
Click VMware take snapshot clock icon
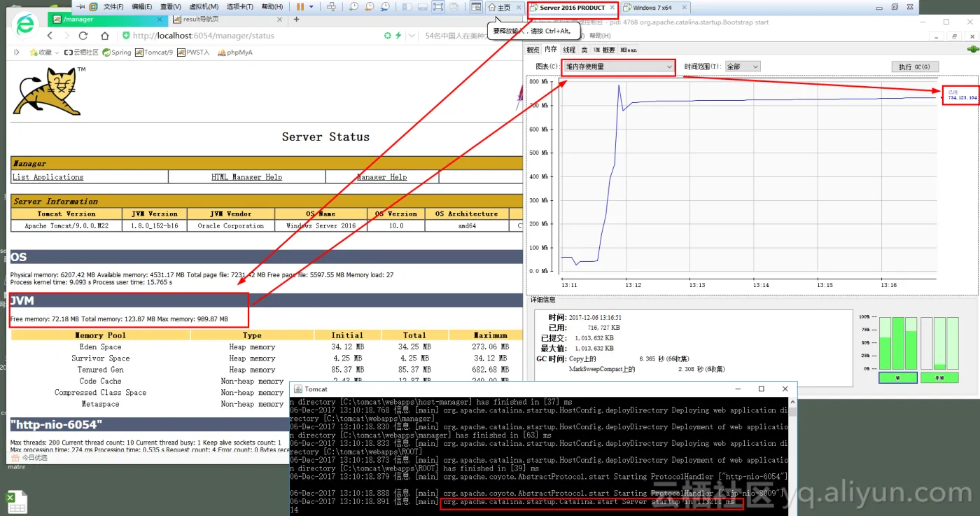point(353,7)
